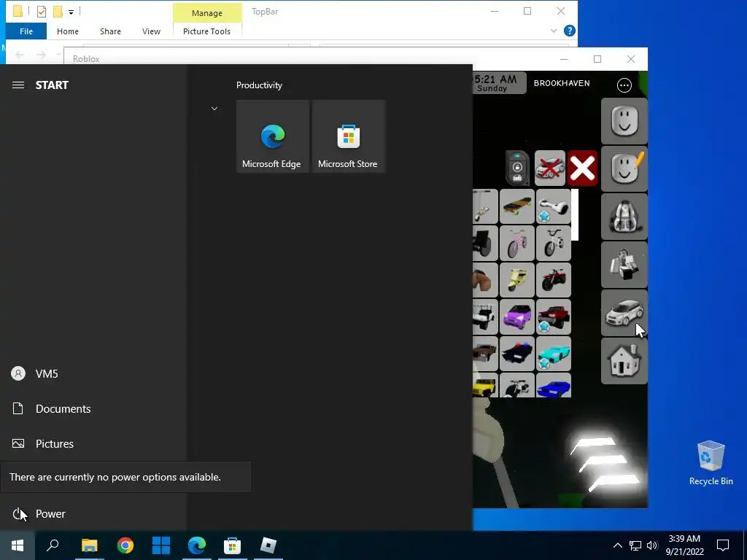Select the Recycle Bin desktop icon
Image resolution: width=747 pixels, height=560 pixels.
[x=711, y=463]
